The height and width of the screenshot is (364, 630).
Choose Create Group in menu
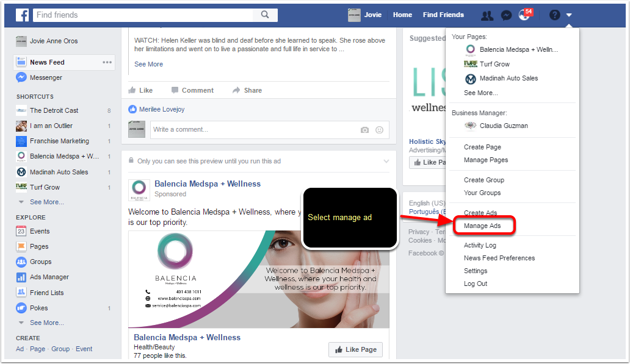(484, 180)
